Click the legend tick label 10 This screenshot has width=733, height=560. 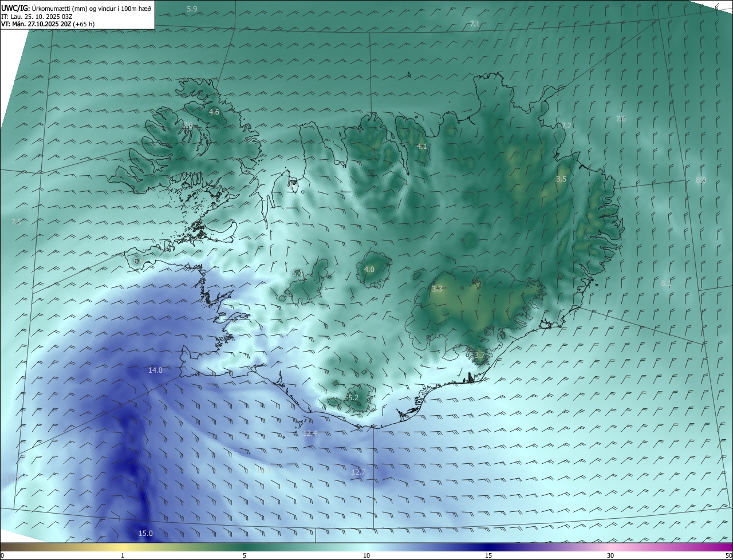coord(366,555)
